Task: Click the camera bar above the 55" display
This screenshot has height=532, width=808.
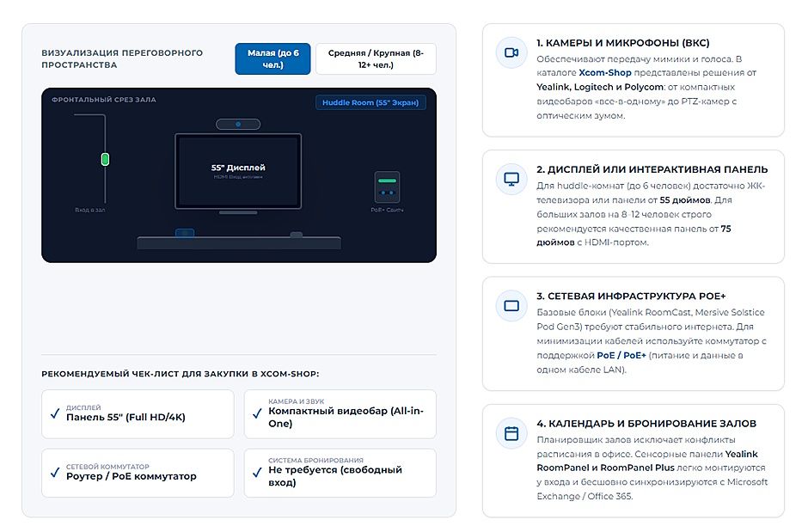Action: 238,124
